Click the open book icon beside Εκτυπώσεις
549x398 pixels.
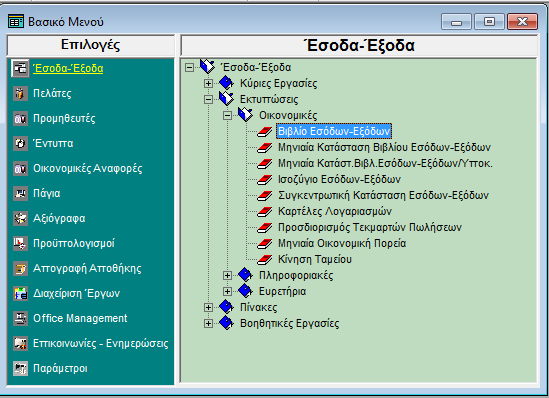226,99
